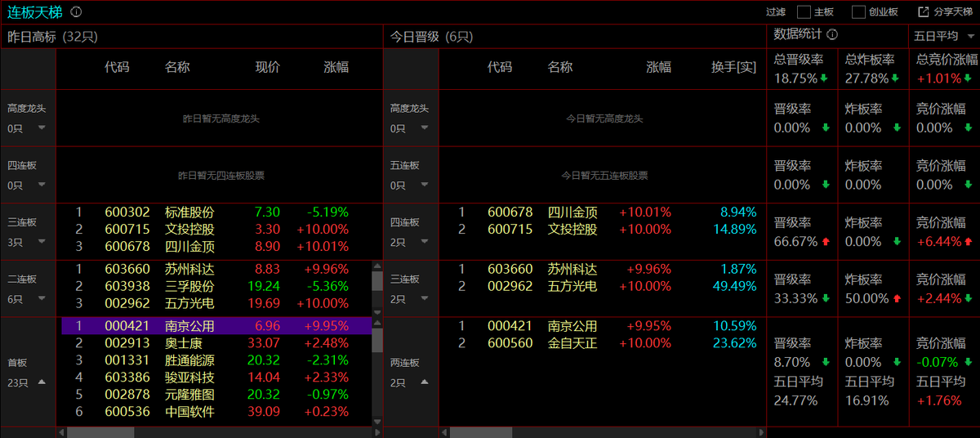Click the share icon for 分享天梯
Viewport: 980px width, 438px height.
pos(924,12)
